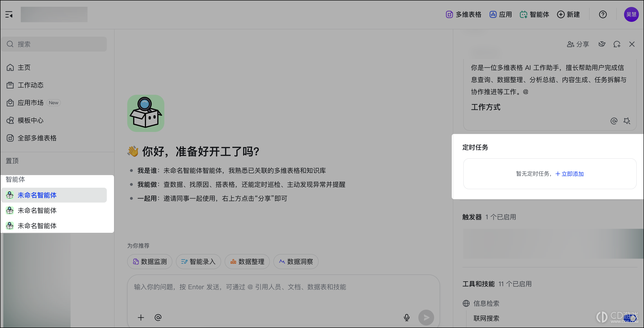The image size is (644, 328).
Task: Choose the 数据监测 suggestion chip
Action: pos(150,262)
